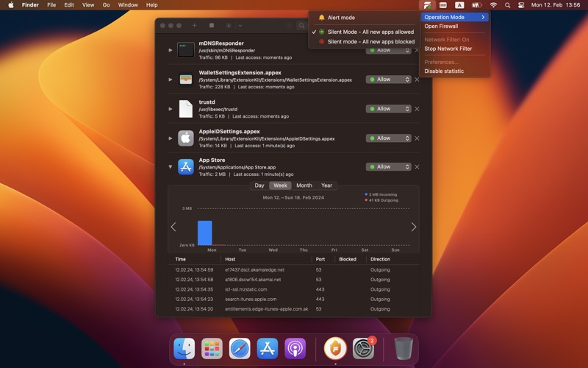Click the Wi-Fi status icon
This screenshot has height=368, width=588.
493,5
